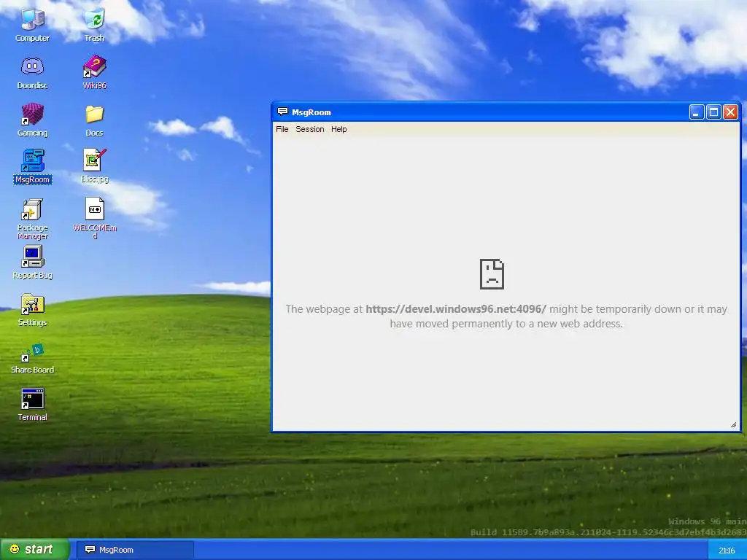Screen dimensions: 747x560
Task: Click the taskbar clock showing 21:16
Action: coord(727,551)
